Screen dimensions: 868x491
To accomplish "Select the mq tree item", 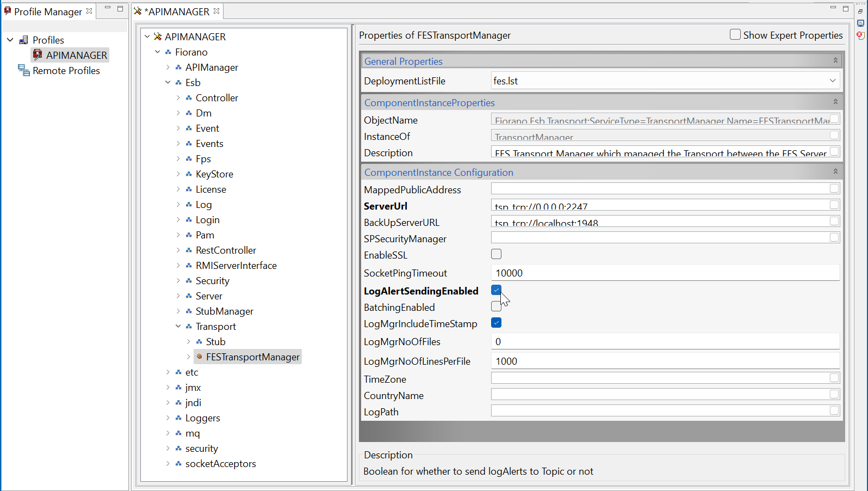I will pos(193,433).
